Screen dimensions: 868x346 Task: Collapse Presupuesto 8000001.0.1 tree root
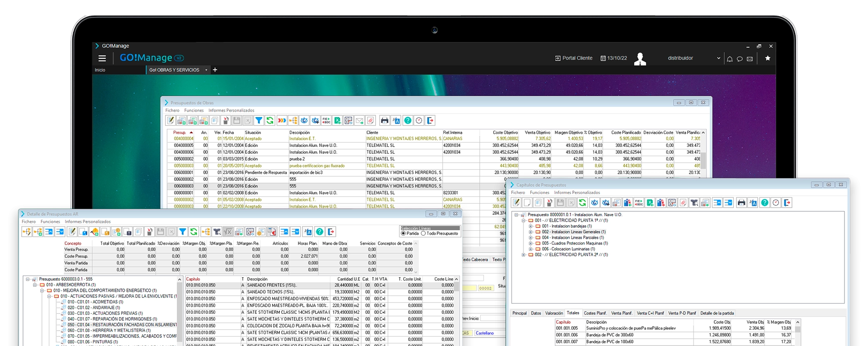coord(517,215)
